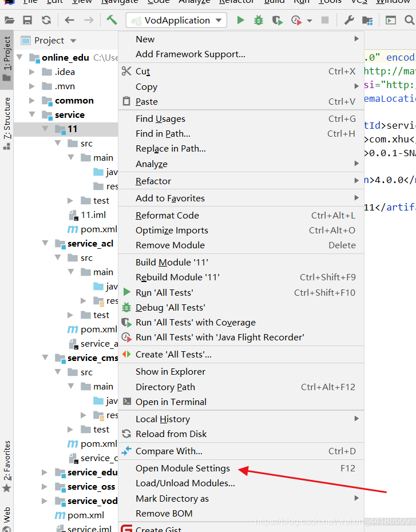This screenshot has width=416, height=532.
Task: Start the Debug bug icon on toolbar
Action: click(x=257, y=20)
